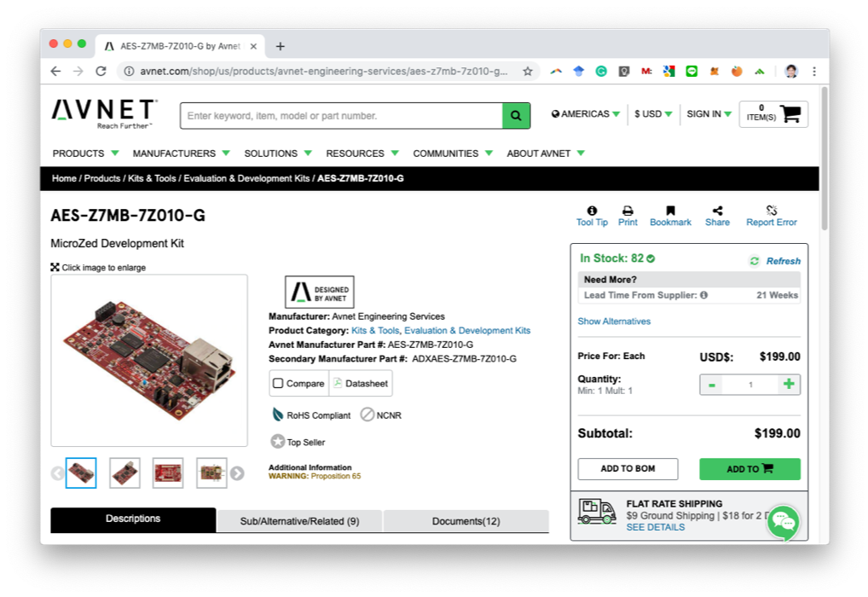Click the Share icon

point(717,211)
